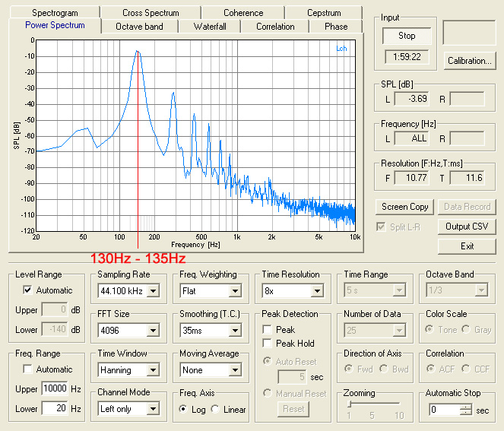Choose CCF correlation option

tap(466, 369)
